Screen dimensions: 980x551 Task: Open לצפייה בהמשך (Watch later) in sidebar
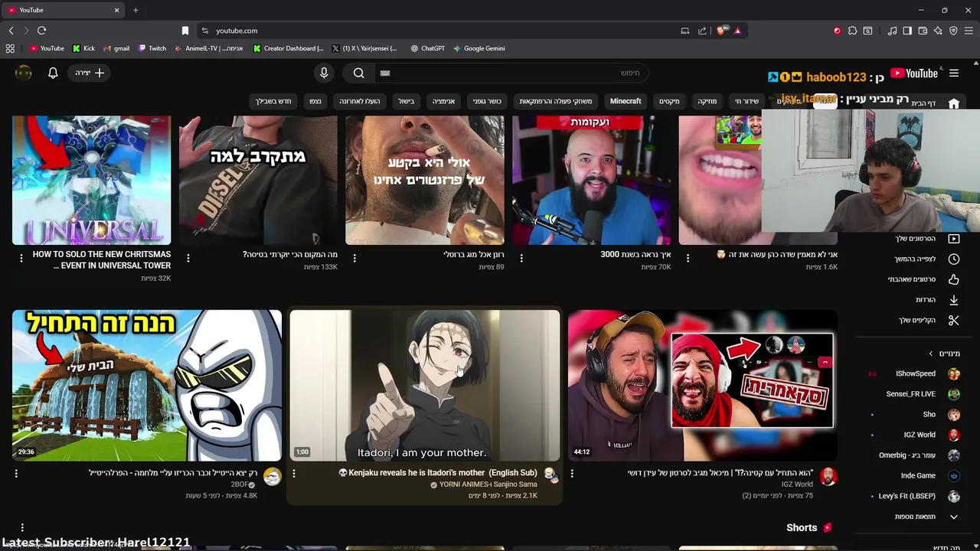point(927,259)
